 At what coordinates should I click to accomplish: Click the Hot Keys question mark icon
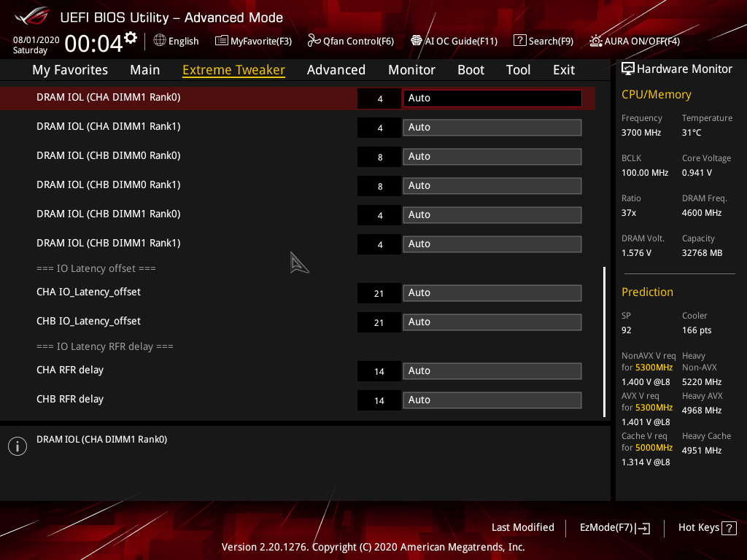point(729,528)
